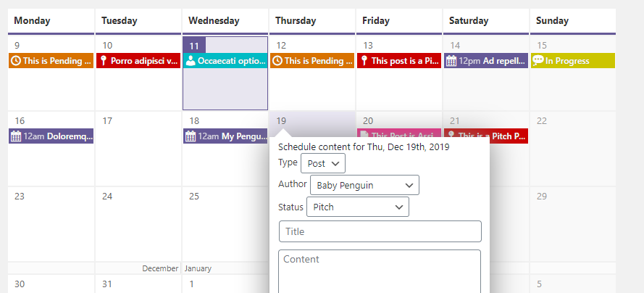Click the pin icon on 'Porro adipisci' post
The width and height of the screenshot is (644, 293).
click(104, 61)
